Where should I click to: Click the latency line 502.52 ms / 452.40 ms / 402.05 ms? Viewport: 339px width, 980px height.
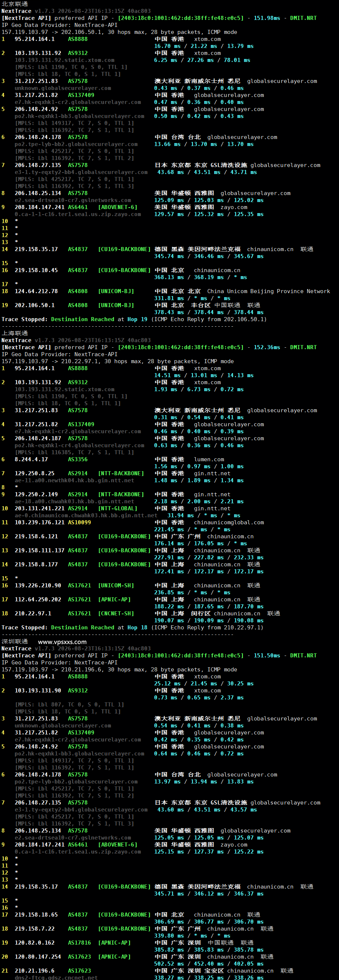coord(209,964)
